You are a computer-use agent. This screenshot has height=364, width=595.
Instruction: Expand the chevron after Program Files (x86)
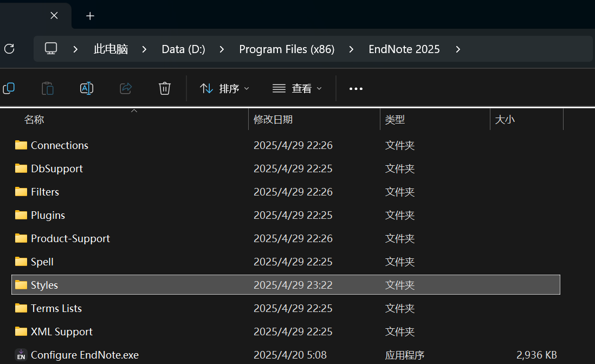[351, 49]
